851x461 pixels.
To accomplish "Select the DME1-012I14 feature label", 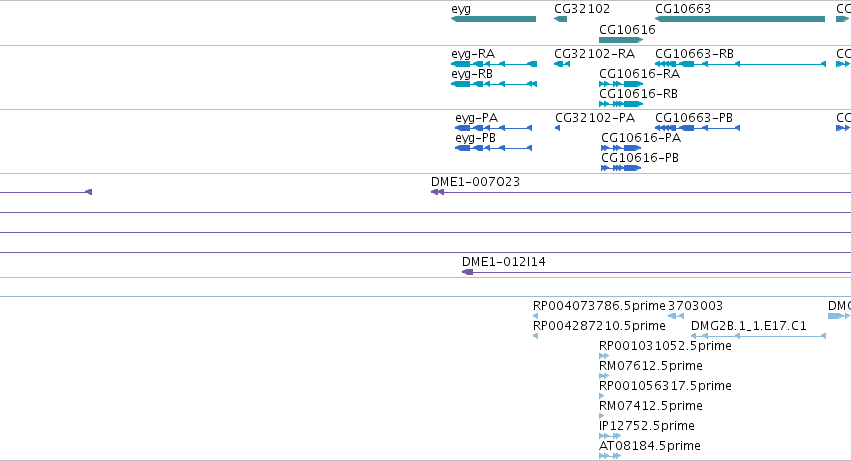I will (504, 262).
